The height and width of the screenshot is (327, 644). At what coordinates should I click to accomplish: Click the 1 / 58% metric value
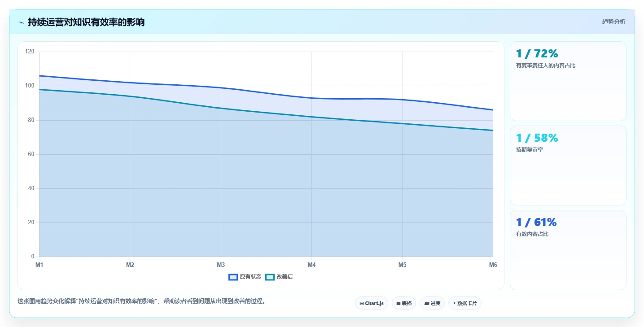(x=537, y=138)
